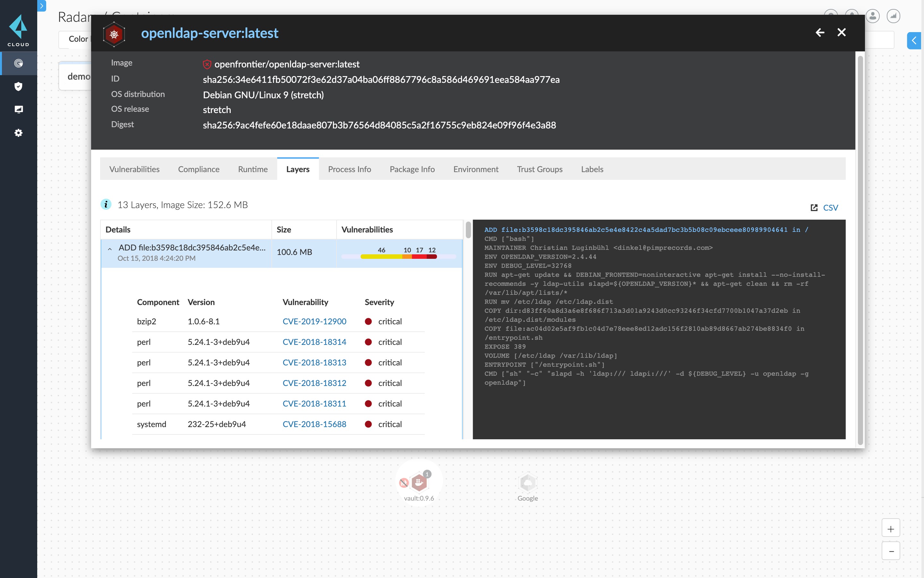Click the layer vulnerability severity bar
924x578 pixels.
click(x=398, y=257)
